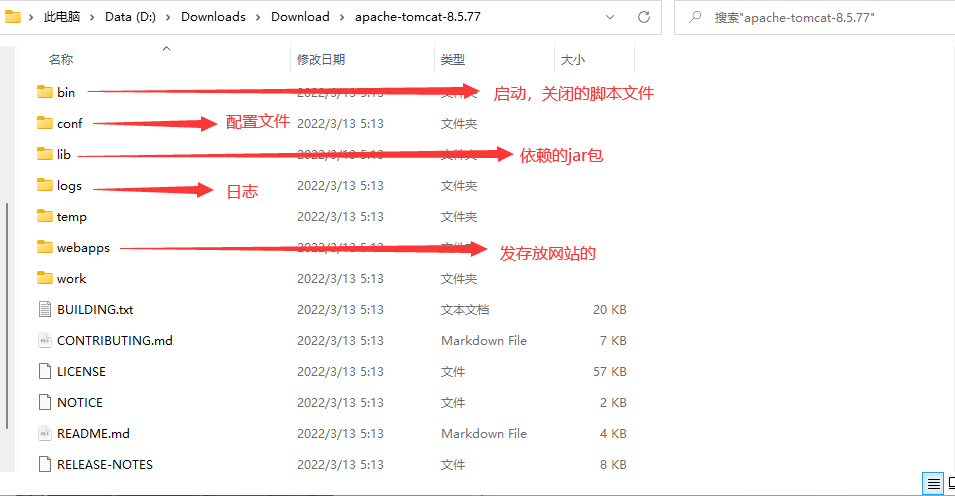The width and height of the screenshot is (955, 496).
Task: Click the 20 KB size of BUILDING.txt
Action: 610,310
